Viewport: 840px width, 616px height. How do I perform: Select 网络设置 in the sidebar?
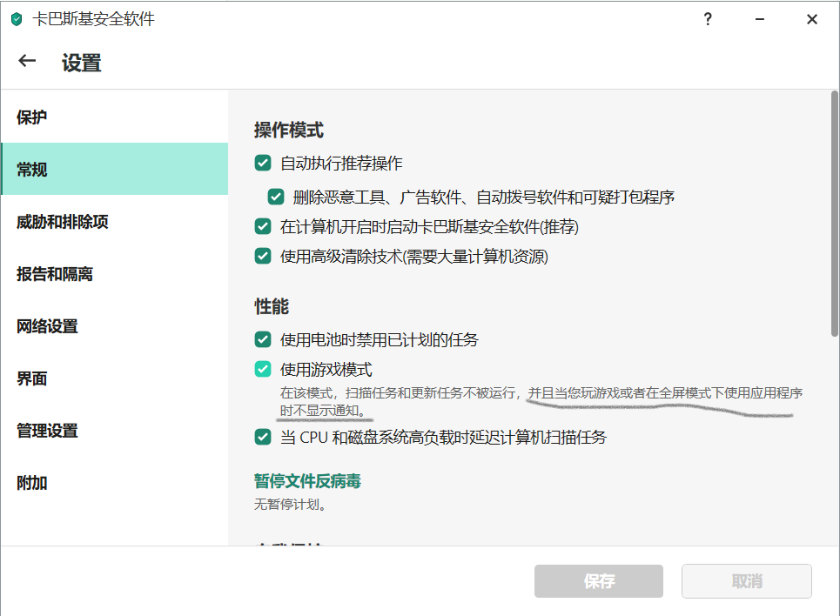pos(47,326)
